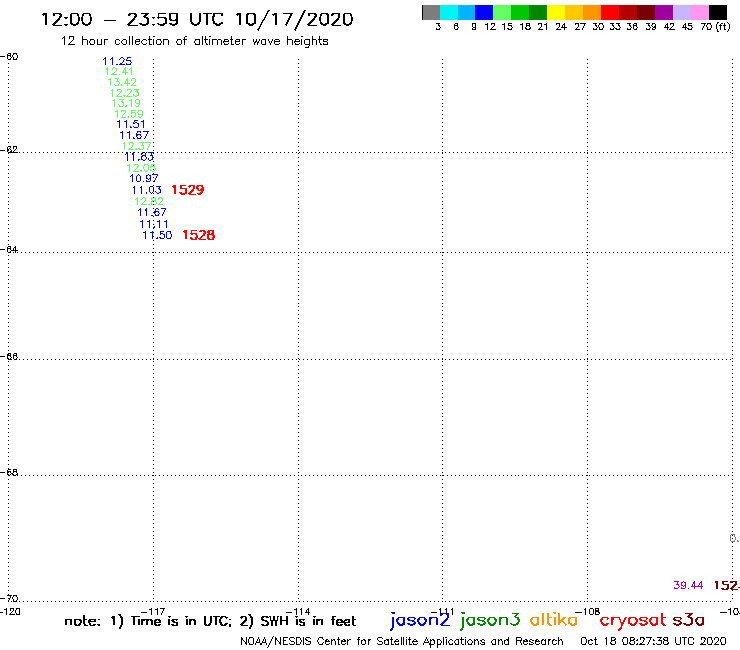Viewport: 740px width, 650px height.
Task: Click the -114 longitude axis label
Action: tap(298, 612)
